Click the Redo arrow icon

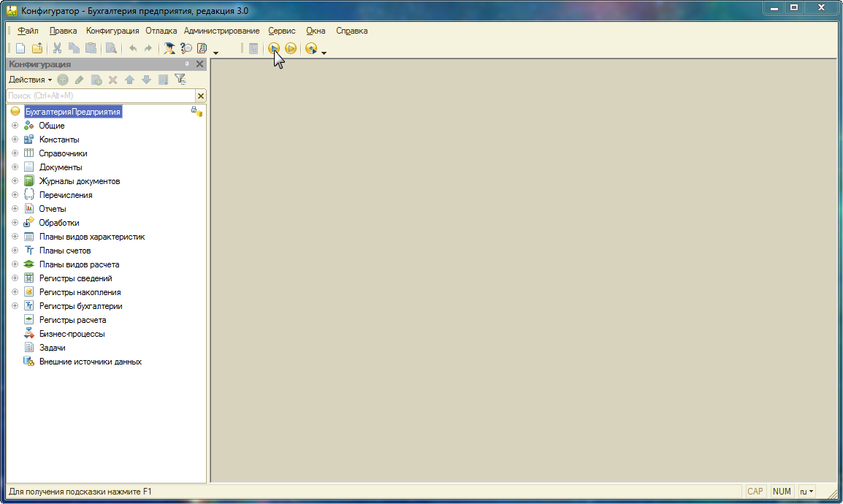(148, 48)
